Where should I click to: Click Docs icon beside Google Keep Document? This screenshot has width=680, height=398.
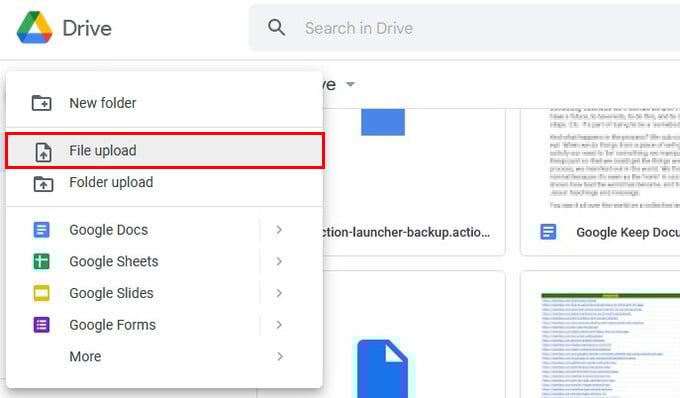[548, 232]
